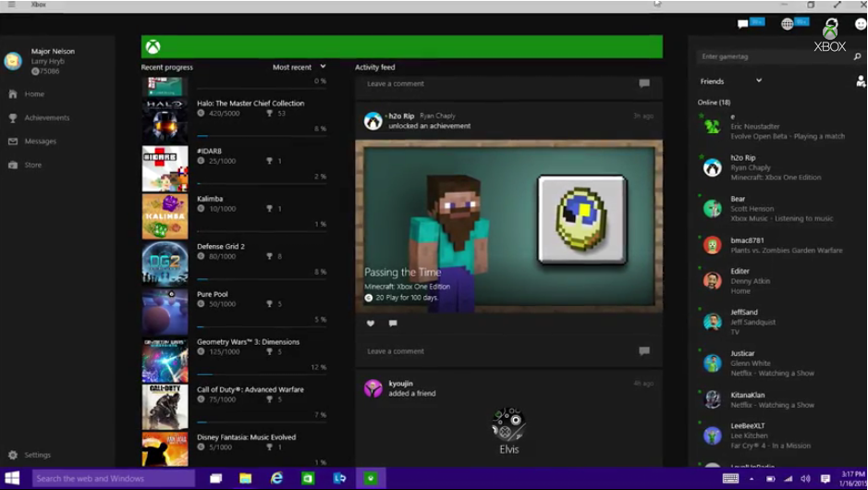Click comment bubble icon below achievement image
Image resolution: width=868 pixels, height=490 pixels.
click(x=393, y=324)
